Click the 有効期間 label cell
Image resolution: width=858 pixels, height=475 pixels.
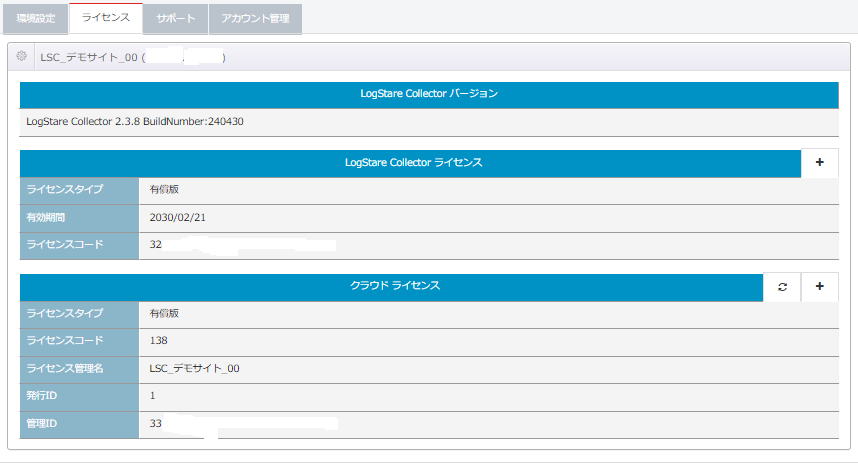point(79,218)
